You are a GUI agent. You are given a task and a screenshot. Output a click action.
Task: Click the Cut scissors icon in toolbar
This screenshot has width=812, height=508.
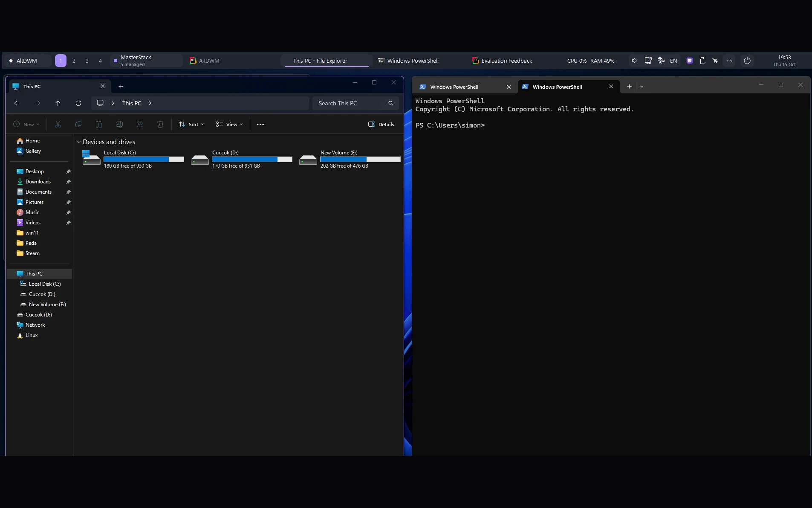[x=58, y=124]
